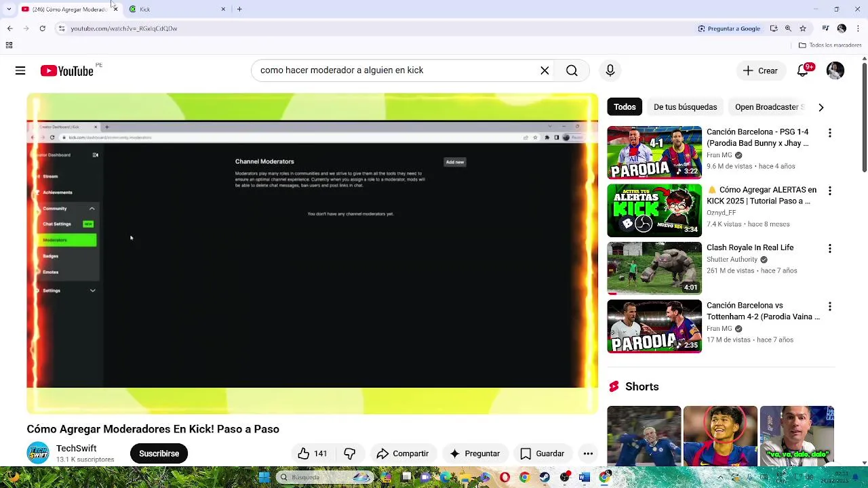Image resolution: width=868 pixels, height=488 pixels.
Task: Open options for Cómo Agregar ALERTAS video
Action: [829, 191]
